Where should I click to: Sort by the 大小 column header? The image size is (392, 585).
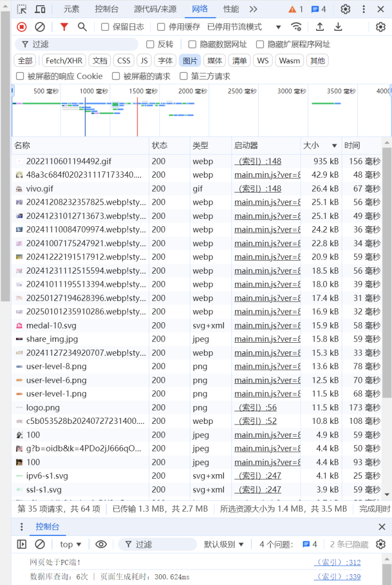point(321,146)
